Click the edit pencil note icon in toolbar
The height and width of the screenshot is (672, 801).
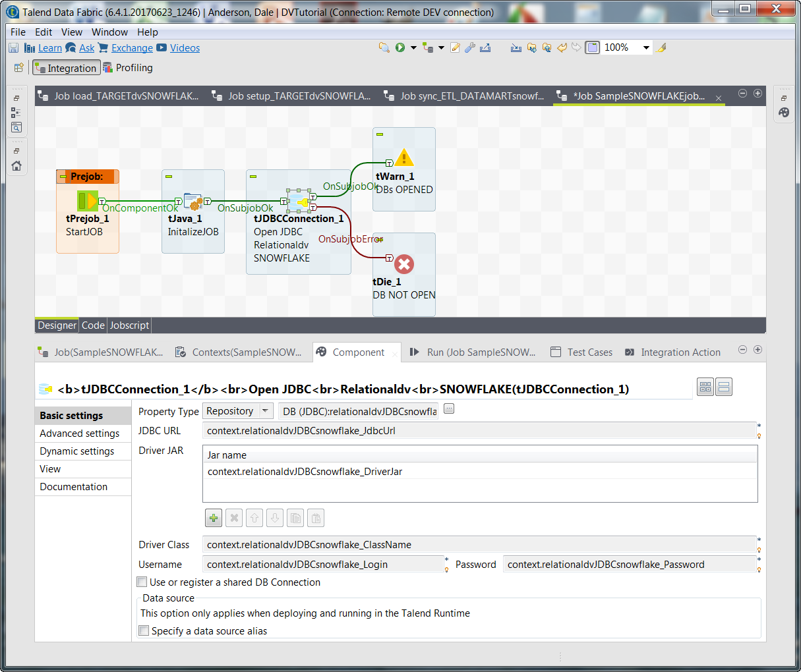click(455, 47)
